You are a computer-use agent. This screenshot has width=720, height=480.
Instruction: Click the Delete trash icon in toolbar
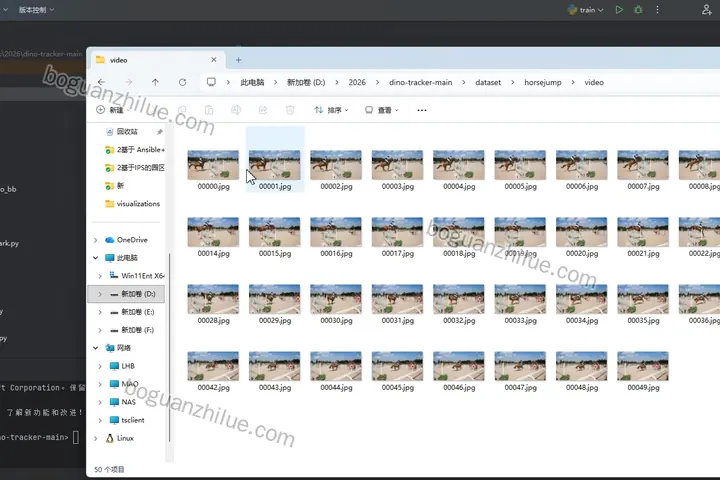click(290, 110)
